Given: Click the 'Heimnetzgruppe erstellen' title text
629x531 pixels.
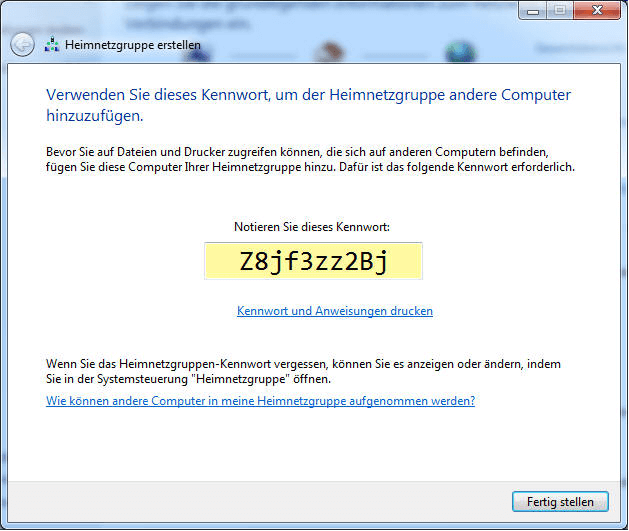Looking at the screenshot, I should point(133,45).
